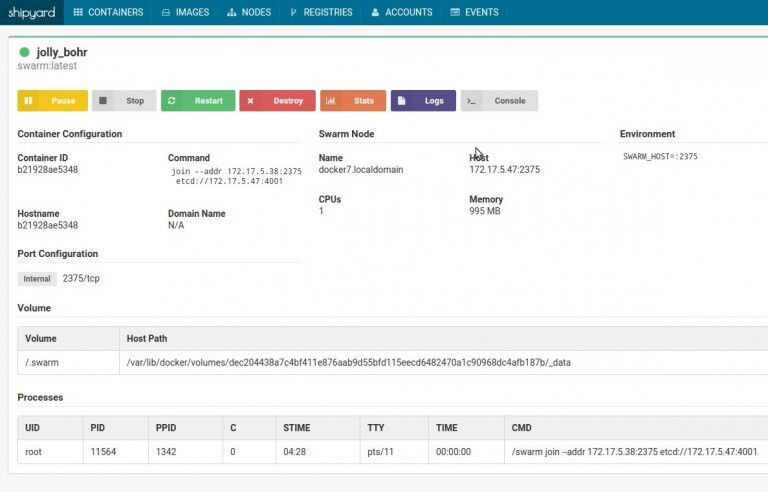The height and width of the screenshot is (492, 768).
Task: Click the Destroy button's X icon
Action: (x=250, y=100)
